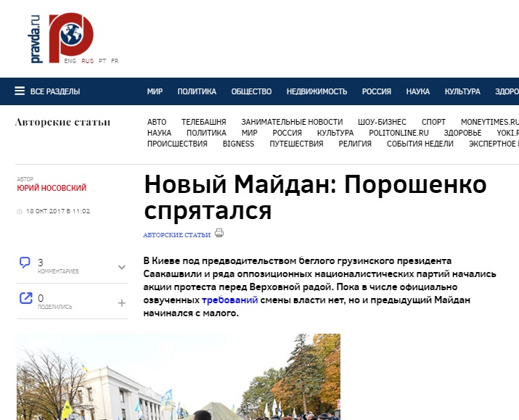Open ЗАНИМАТЕЛЬНЫЕ НОВОСТИ subsection

(x=292, y=122)
